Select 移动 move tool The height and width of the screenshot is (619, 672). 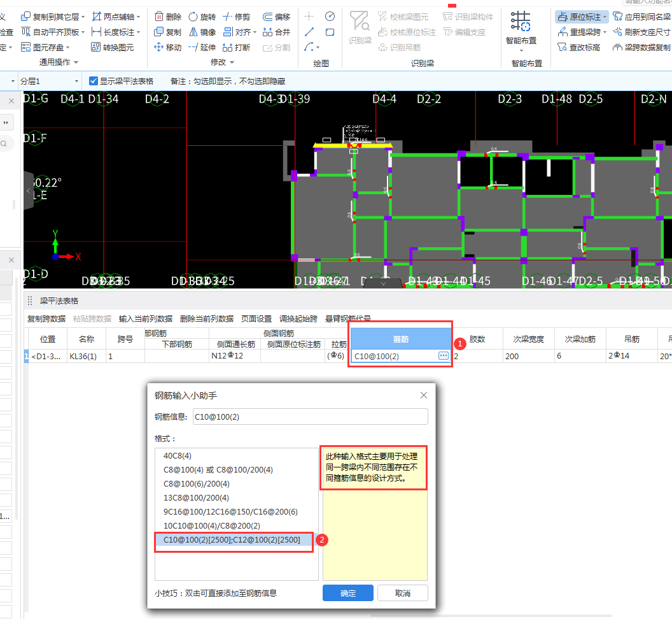tap(167, 47)
